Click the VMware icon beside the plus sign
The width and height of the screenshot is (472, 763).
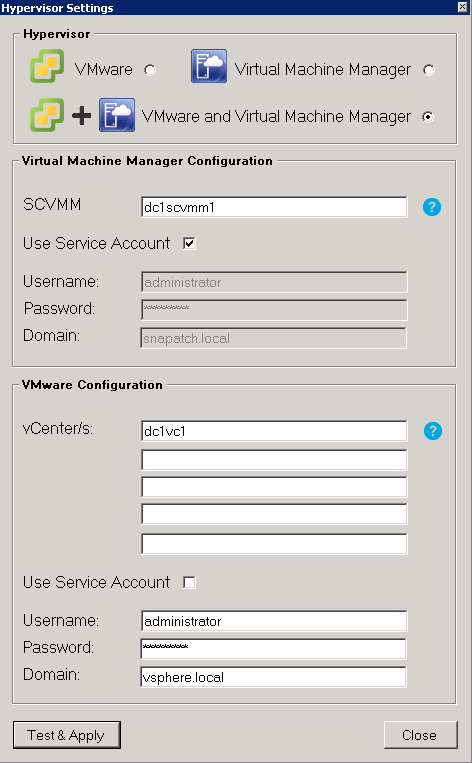point(47,115)
